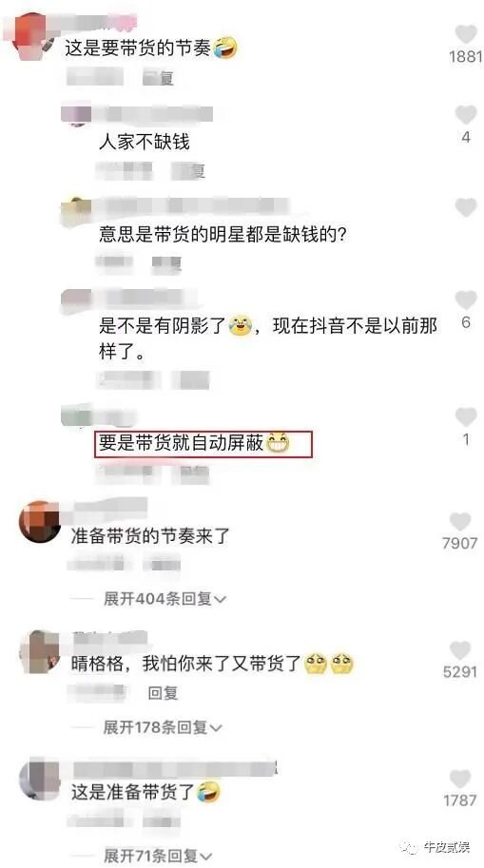Expand 展开404条回复 replies

coord(165,598)
